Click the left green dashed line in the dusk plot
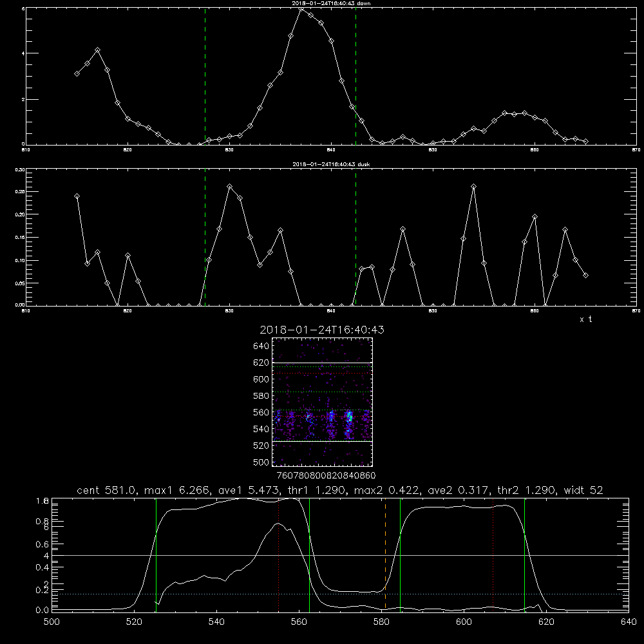 pos(205,237)
